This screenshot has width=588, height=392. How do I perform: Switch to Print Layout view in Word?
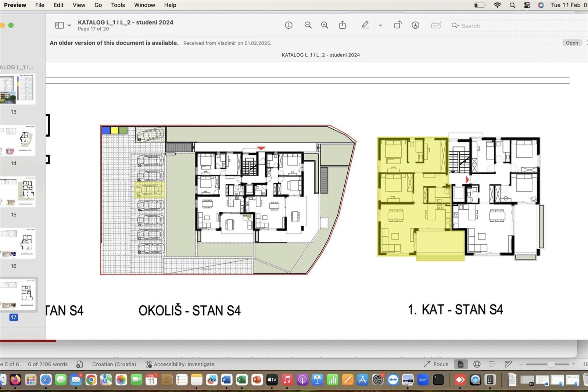pyautogui.click(x=460, y=364)
